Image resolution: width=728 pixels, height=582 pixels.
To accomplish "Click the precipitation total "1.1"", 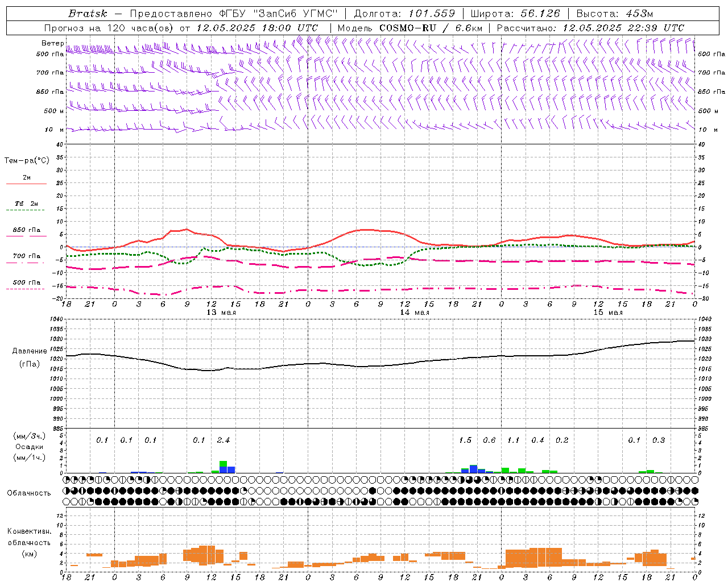I will click(x=514, y=440).
